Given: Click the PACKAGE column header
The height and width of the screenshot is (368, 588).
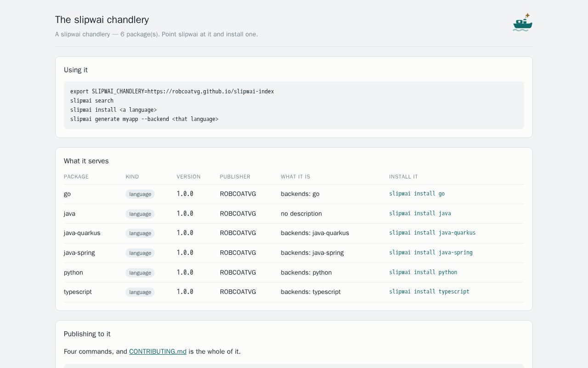Looking at the screenshot, I should click(x=76, y=177).
